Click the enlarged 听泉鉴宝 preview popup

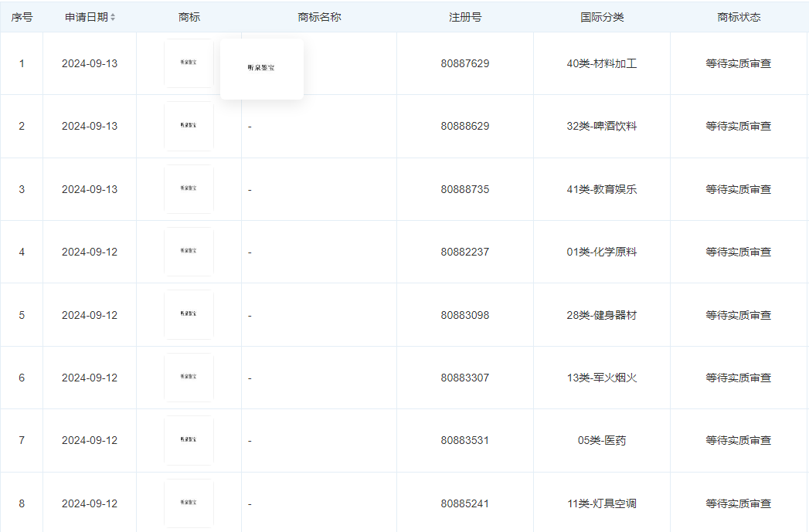(262, 69)
